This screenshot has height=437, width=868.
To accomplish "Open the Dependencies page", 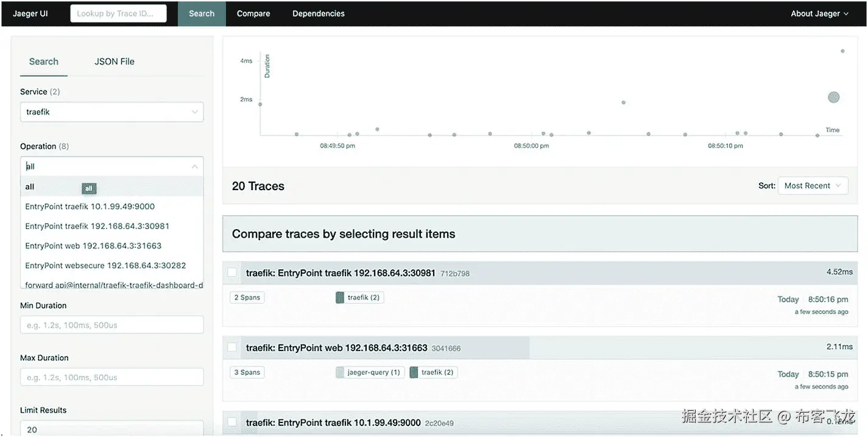I will click(319, 13).
